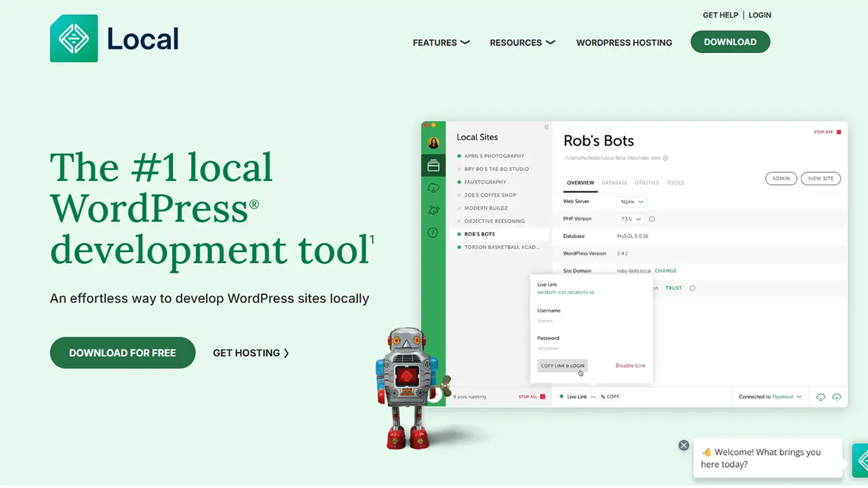The height and width of the screenshot is (488, 868).
Task: Click the grey dot beside Joe's Coffee Shop
Action: pos(459,195)
